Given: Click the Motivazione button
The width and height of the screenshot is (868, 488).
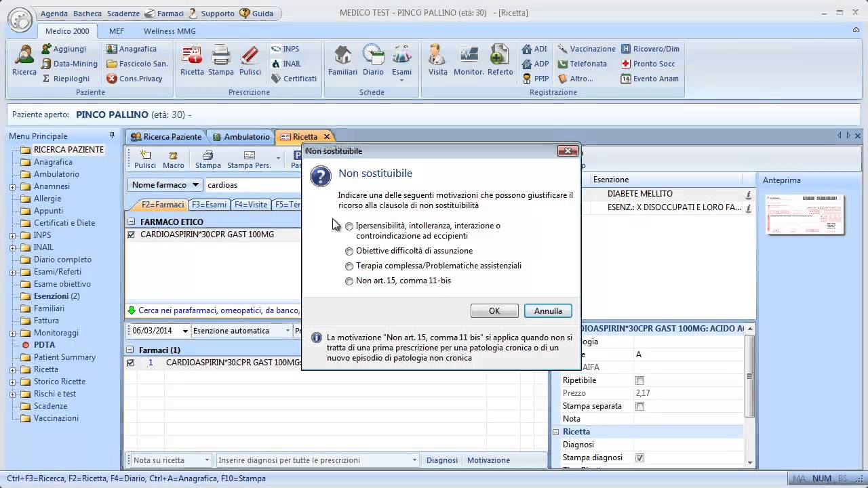Looking at the screenshot, I should tap(488, 460).
